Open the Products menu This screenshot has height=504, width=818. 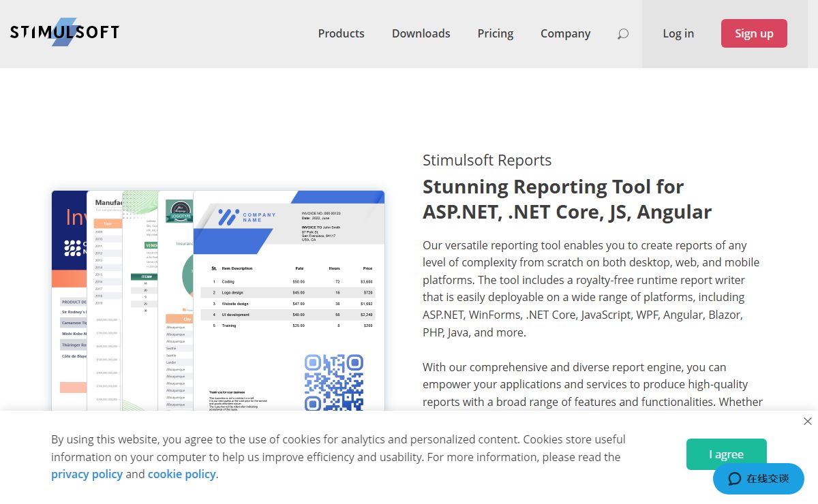pos(341,33)
